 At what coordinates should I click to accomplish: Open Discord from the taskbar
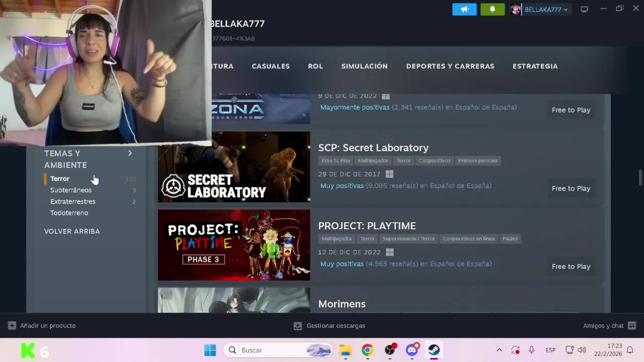pyautogui.click(x=413, y=350)
